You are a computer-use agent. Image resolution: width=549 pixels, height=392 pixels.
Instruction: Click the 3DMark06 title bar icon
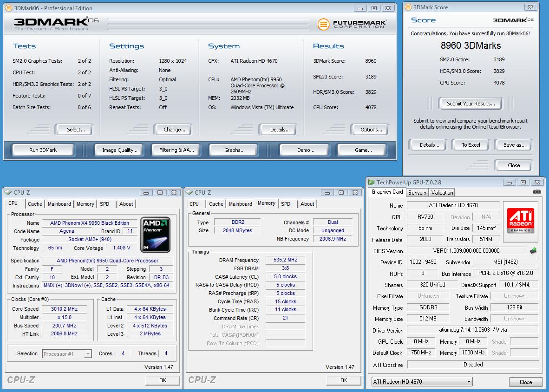[x=9, y=8]
